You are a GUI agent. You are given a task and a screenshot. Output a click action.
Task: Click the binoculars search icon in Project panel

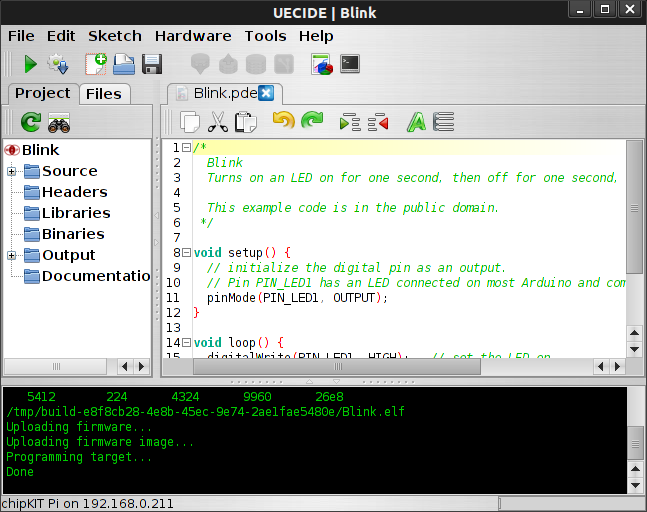pyautogui.click(x=59, y=123)
